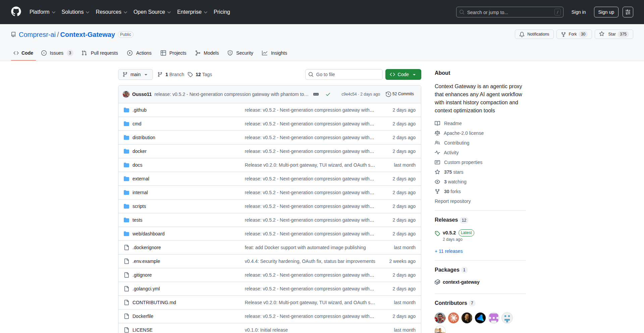Expand the green Code dropdown

(403, 74)
